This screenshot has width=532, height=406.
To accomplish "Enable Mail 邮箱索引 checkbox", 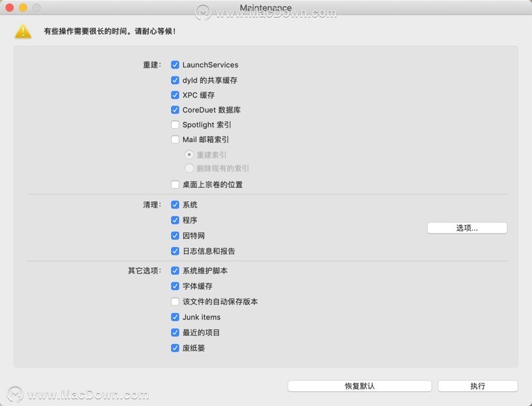I will point(175,139).
